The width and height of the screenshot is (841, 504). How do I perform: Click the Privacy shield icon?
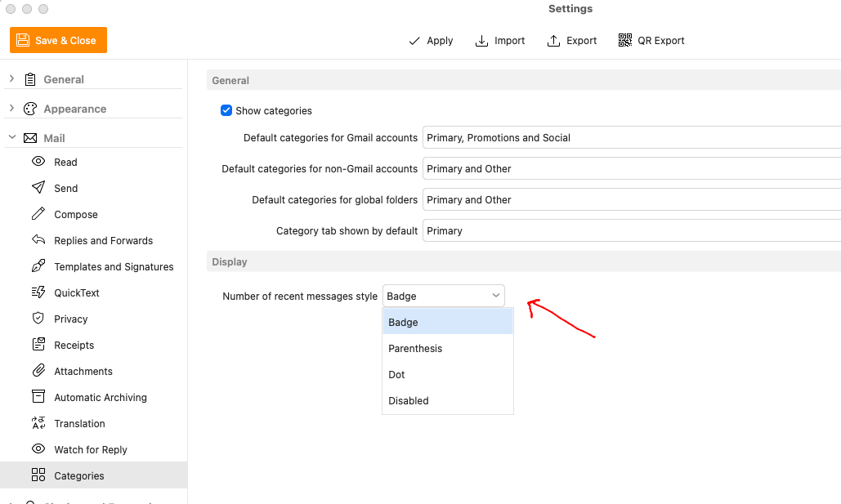[x=38, y=318]
